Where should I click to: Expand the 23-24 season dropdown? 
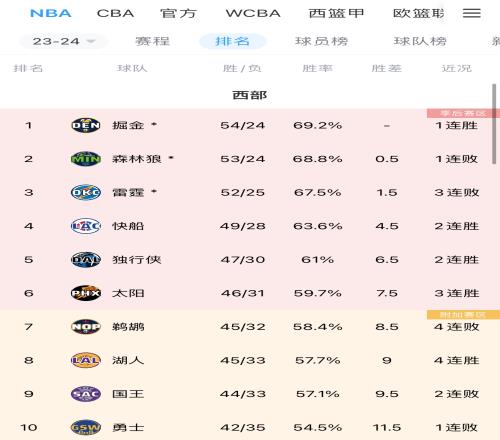(x=64, y=41)
